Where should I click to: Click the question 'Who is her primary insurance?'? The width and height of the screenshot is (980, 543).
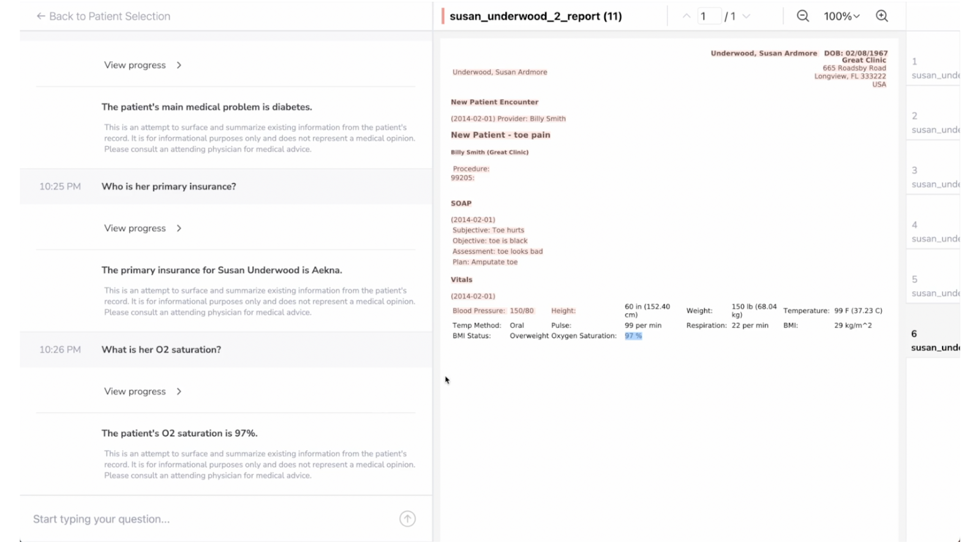point(168,186)
